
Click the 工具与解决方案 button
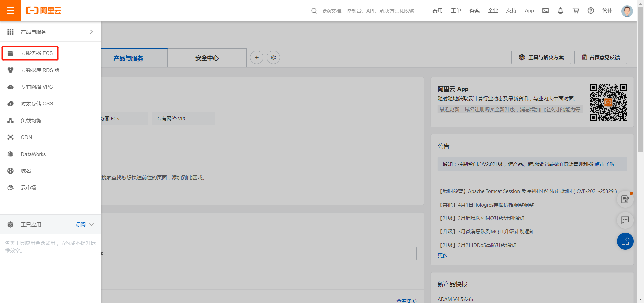(x=541, y=57)
